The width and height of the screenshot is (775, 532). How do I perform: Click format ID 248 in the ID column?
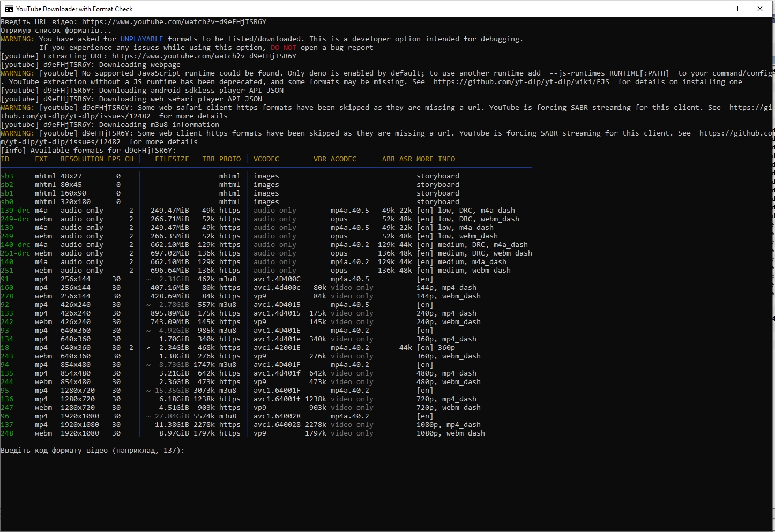pyautogui.click(x=7, y=433)
